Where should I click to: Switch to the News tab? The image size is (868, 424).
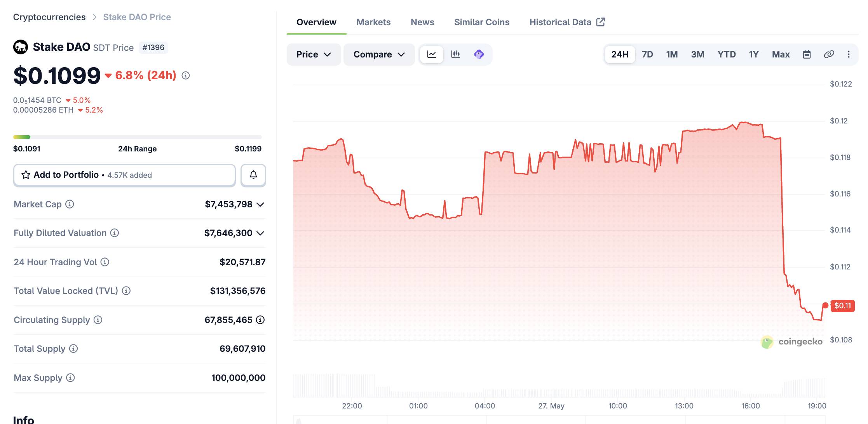pyautogui.click(x=422, y=22)
